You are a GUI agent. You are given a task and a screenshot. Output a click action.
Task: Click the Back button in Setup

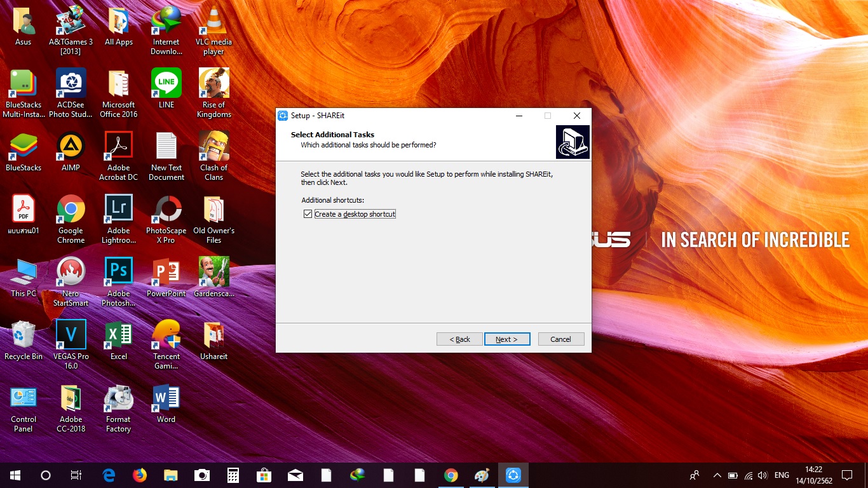pos(459,339)
